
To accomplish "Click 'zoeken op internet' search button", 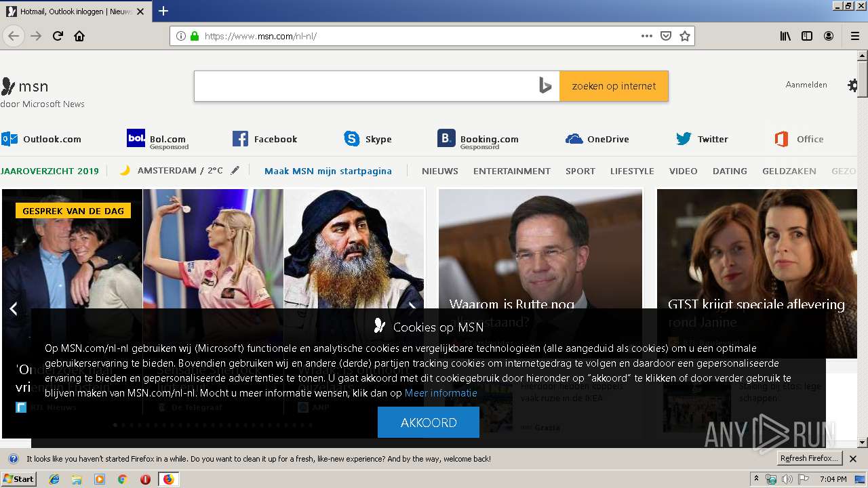I will click(x=614, y=86).
